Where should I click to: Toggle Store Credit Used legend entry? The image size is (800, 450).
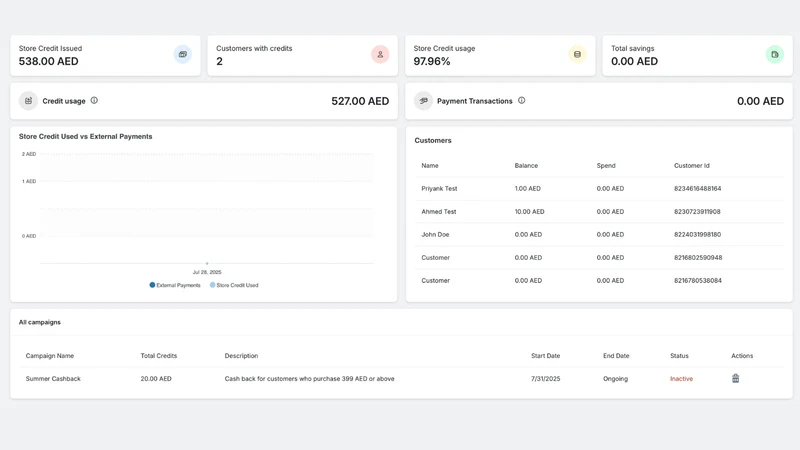(x=234, y=285)
